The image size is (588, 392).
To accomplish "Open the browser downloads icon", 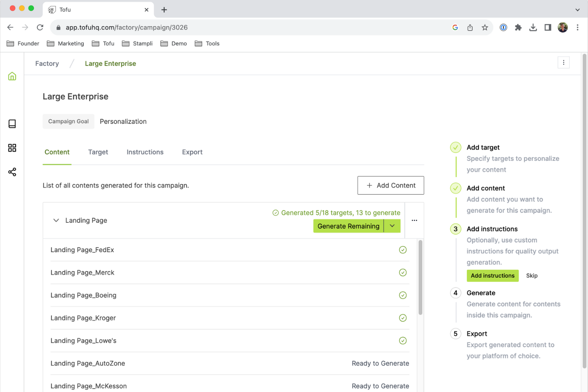I will 533,27.
